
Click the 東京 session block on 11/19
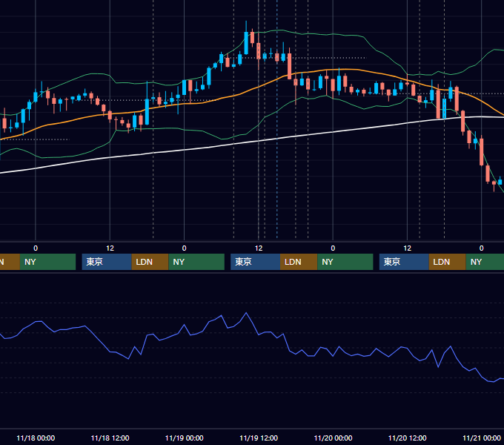coord(256,262)
